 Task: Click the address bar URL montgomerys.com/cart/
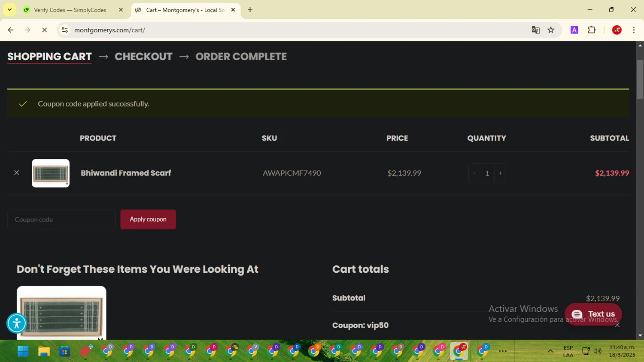click(109, 30)
